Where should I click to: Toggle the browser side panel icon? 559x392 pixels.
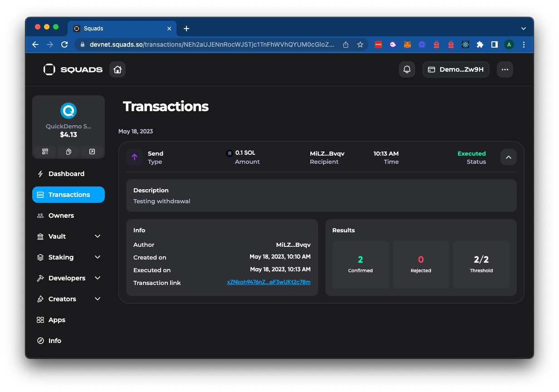(495, 44)
